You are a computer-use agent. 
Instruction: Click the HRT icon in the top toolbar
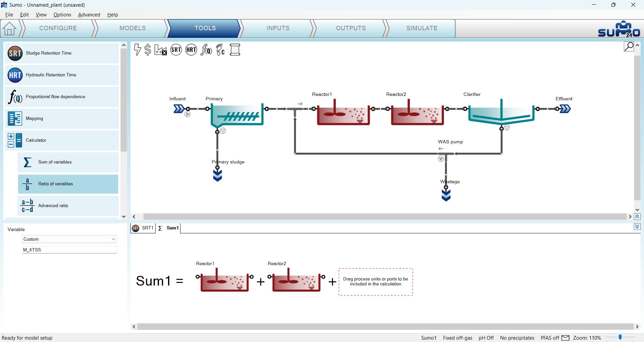[x=191, y=50]
